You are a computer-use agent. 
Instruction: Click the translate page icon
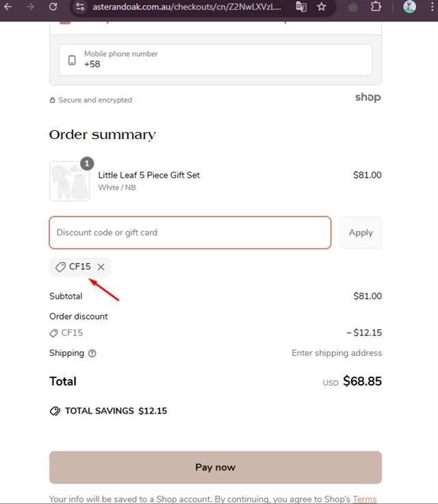301,7
